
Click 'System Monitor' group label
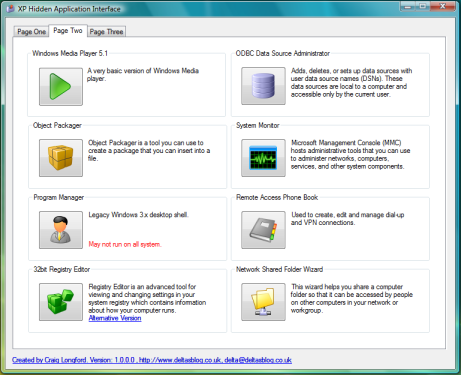(258, 125)
